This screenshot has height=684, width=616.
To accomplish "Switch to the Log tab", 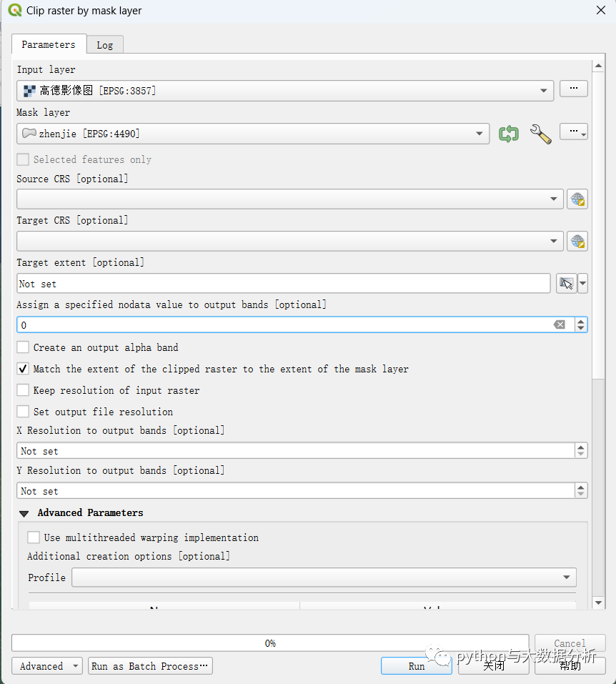I will point(105,45).
